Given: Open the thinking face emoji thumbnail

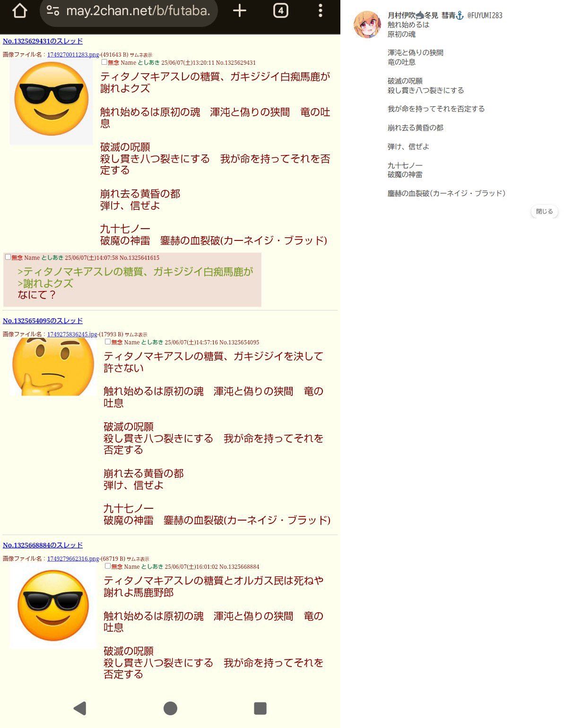Looking at the screenshot, I should click(x=53, y=367).
